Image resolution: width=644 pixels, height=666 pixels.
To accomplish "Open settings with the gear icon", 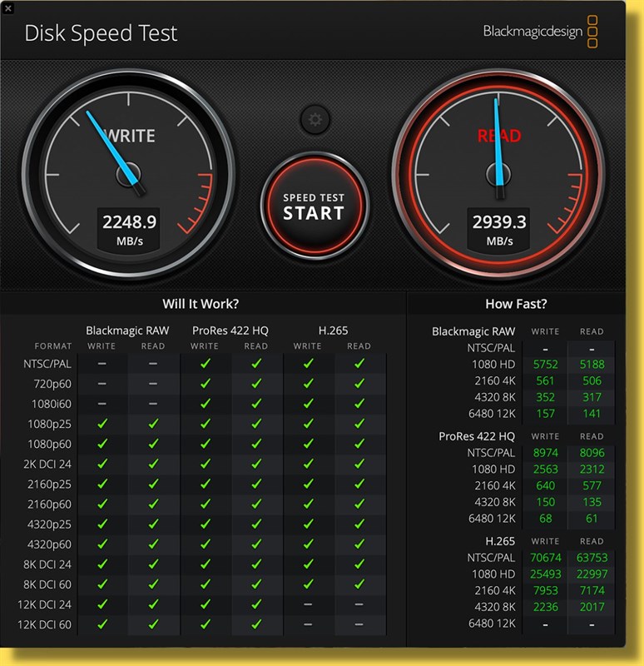I will point(315,120).
